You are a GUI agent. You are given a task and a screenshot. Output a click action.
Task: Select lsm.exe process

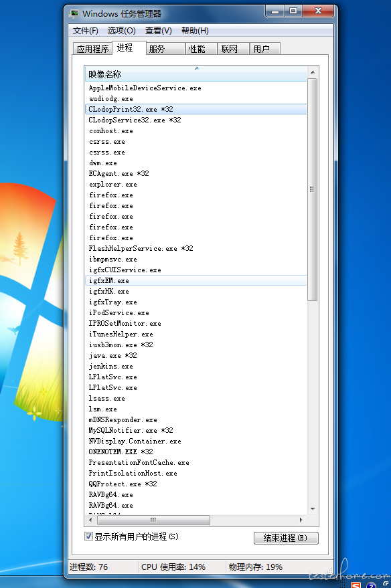[x=195, y=409]
